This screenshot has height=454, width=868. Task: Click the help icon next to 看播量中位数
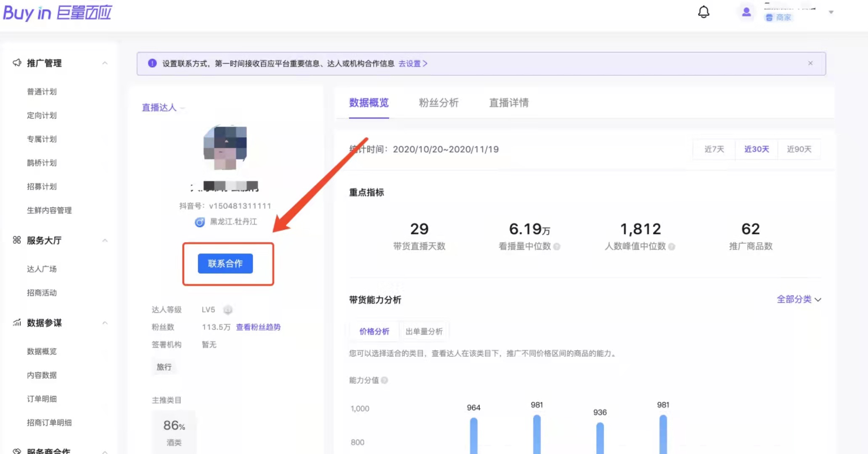[557, 247]
